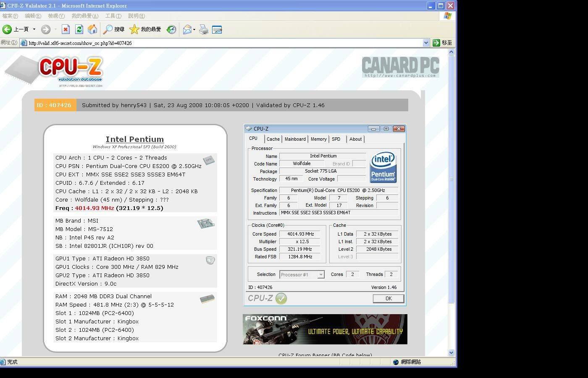Click the GPU icon beside GPU1 Type

(x=210, y=260)
